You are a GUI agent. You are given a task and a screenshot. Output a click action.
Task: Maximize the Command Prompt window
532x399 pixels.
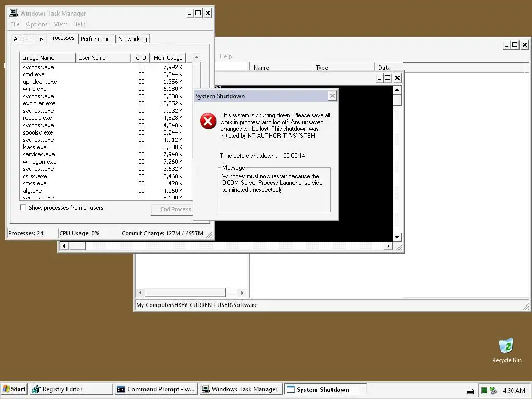pos(388,78)
